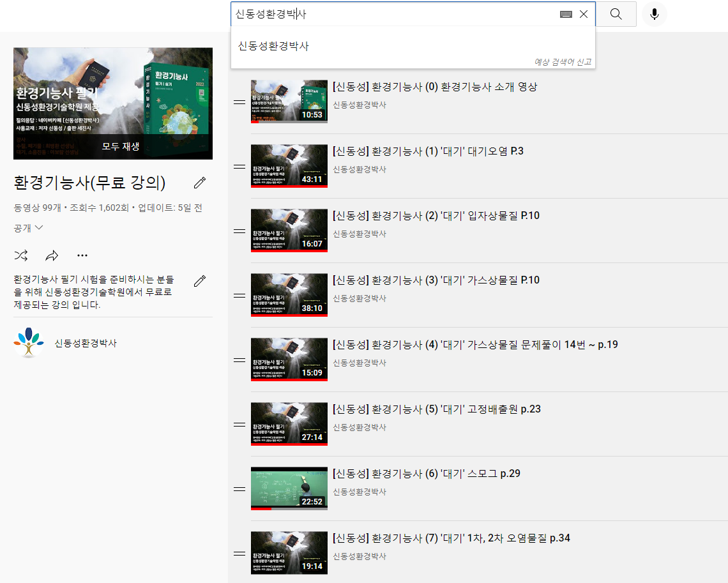
Task: Open title (6) '대기' 스모그 p.29
Action: tap(427, 474)
